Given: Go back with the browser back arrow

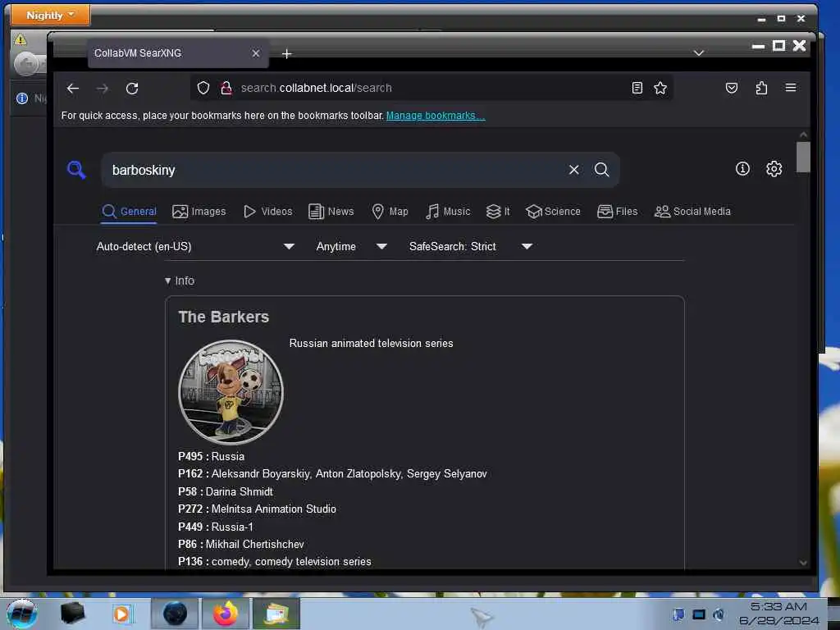Looking at the screenshot, I should coord(73,89).
